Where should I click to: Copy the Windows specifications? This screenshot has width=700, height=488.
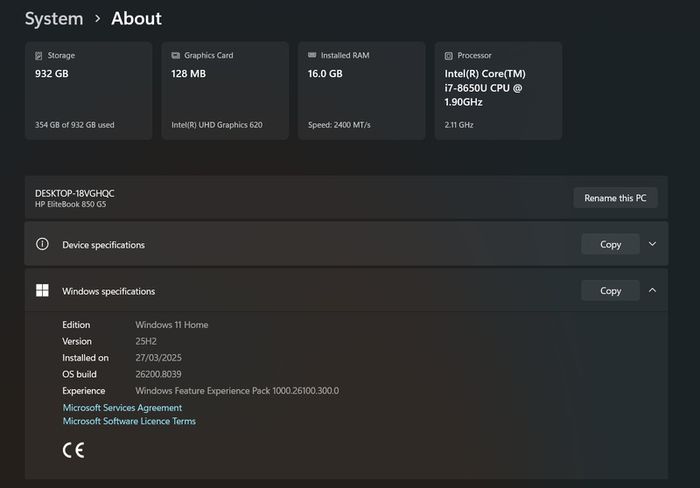pyautogui.click(x=610, y=291)
